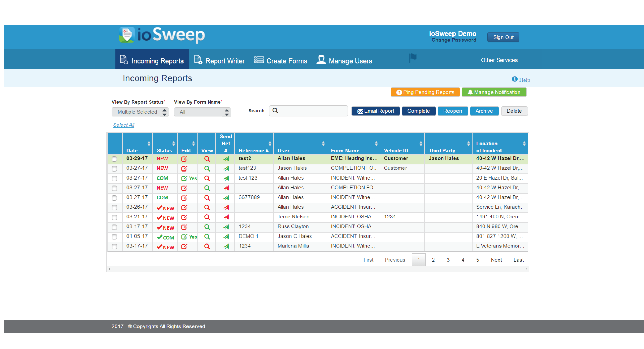This screenshot has height=349, width=644.
Task: Click send reference icon for 6677889 report
Action: [x=226, y=198]
